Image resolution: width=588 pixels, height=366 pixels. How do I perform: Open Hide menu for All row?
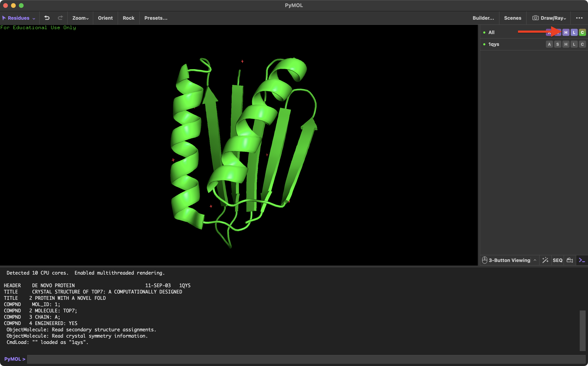566,33
